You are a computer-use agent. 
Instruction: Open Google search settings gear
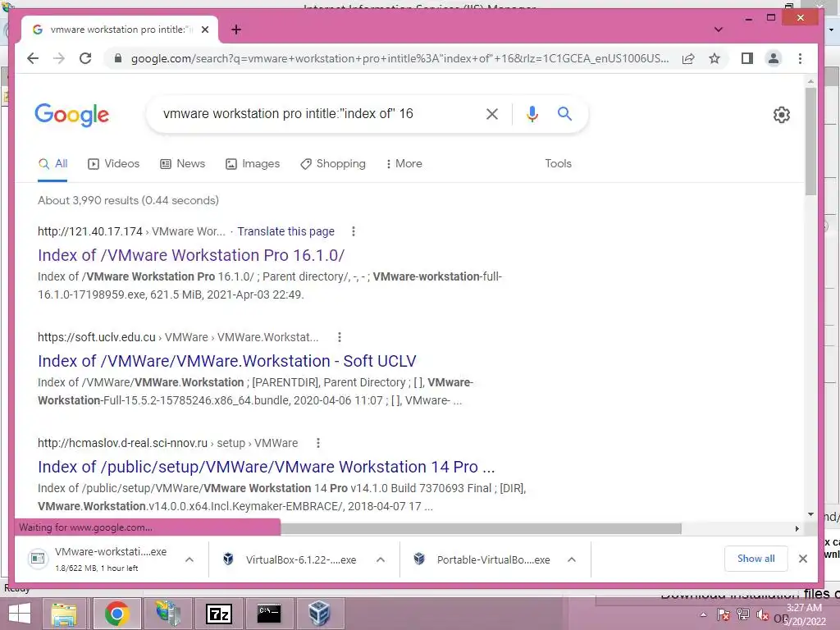pyautogui.click(x=781, y=115)
